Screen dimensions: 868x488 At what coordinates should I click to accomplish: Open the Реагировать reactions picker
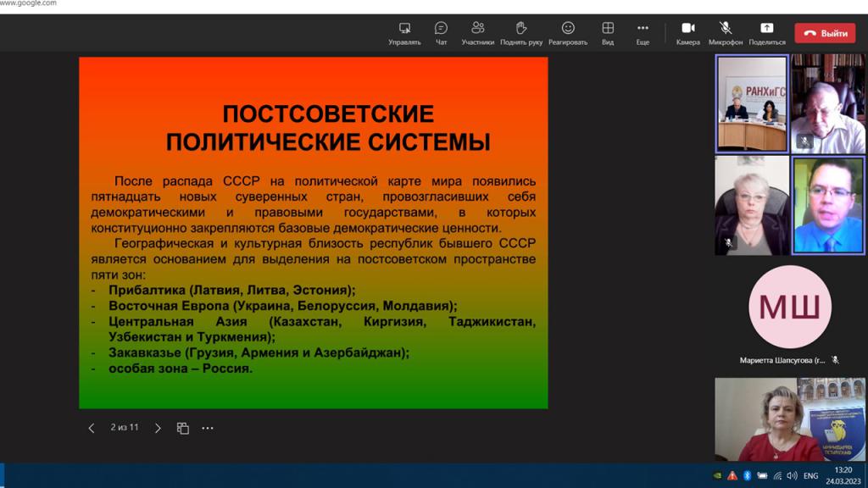pos(568,33)
